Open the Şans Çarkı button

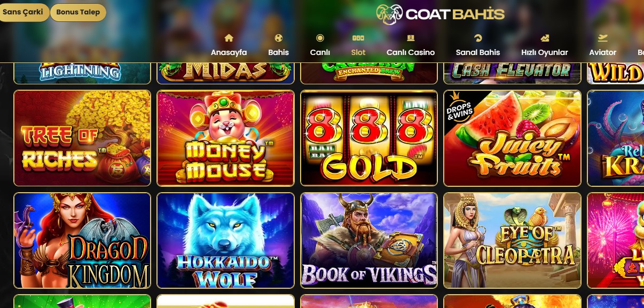tap(23, 12)
